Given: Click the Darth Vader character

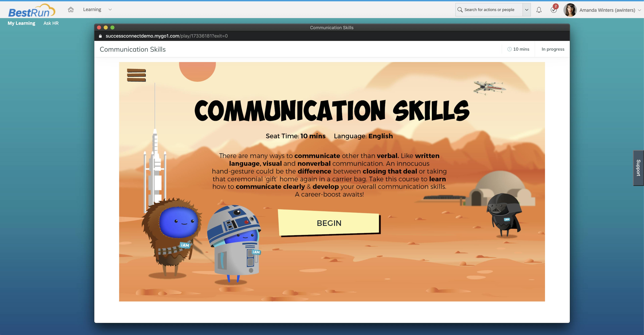Looking at the screenshot, I should [x=504, y=215].
